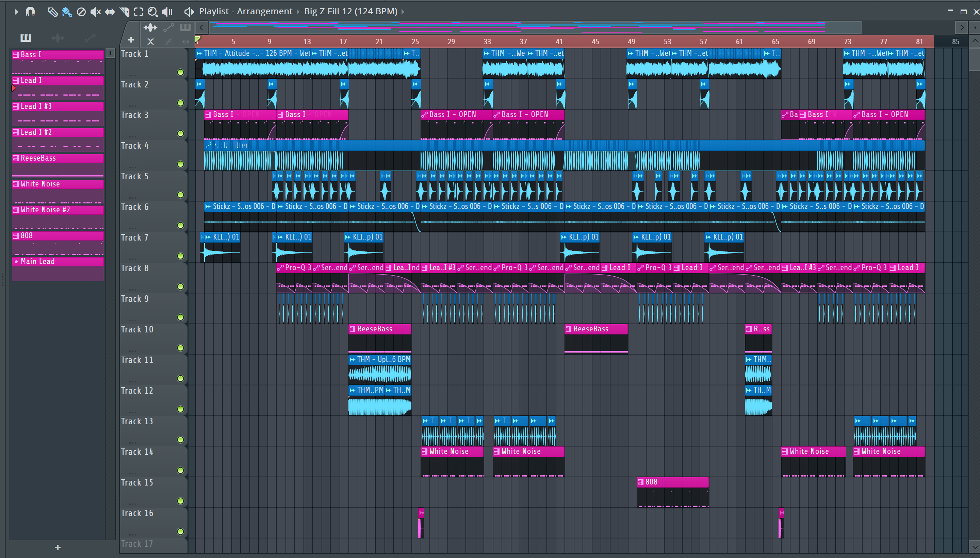Open the playlist options menu arrow
980x558 pixels.
pos(16,12)
